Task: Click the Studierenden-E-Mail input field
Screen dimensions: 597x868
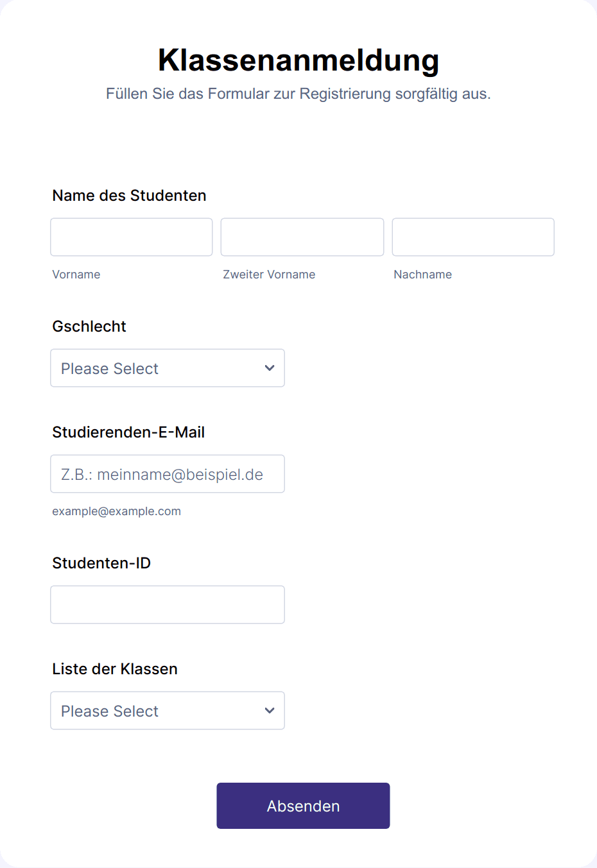Action: 168,474
